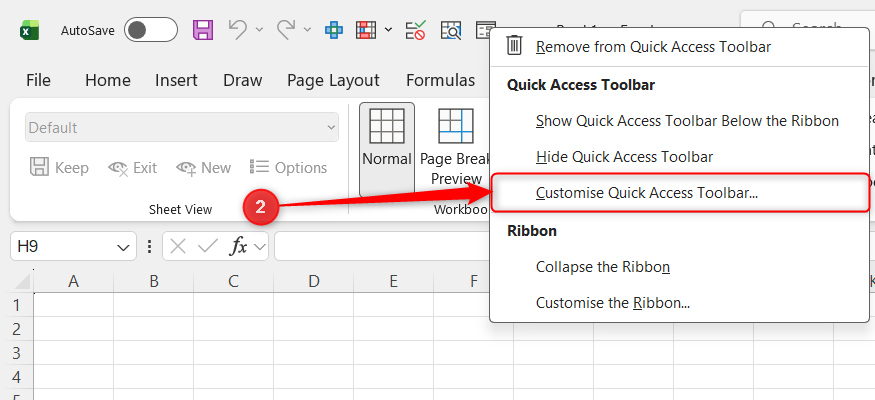Click the Sheet View group label
Image resolution: width=875 pixels, height=400 pixels.
coord(180,210)
